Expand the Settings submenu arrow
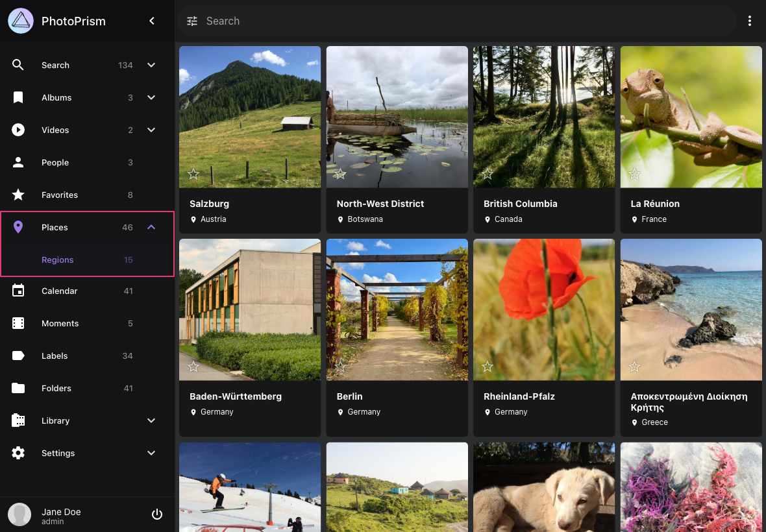766x532 pixels. (151, 453)
